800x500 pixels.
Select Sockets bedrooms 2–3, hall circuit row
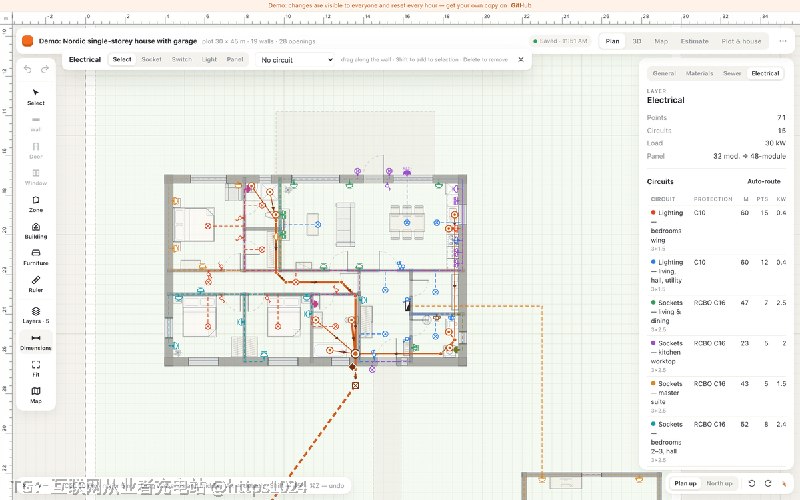pos(717,441)
